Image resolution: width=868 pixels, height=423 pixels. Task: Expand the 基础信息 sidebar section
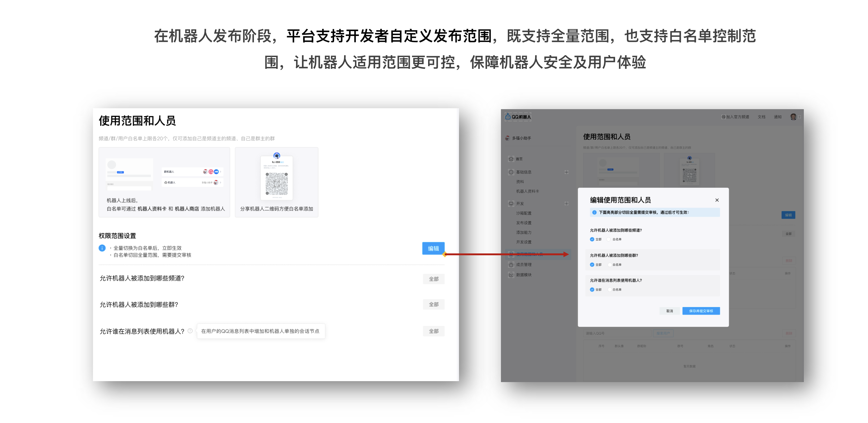click(x=567, y=172)
